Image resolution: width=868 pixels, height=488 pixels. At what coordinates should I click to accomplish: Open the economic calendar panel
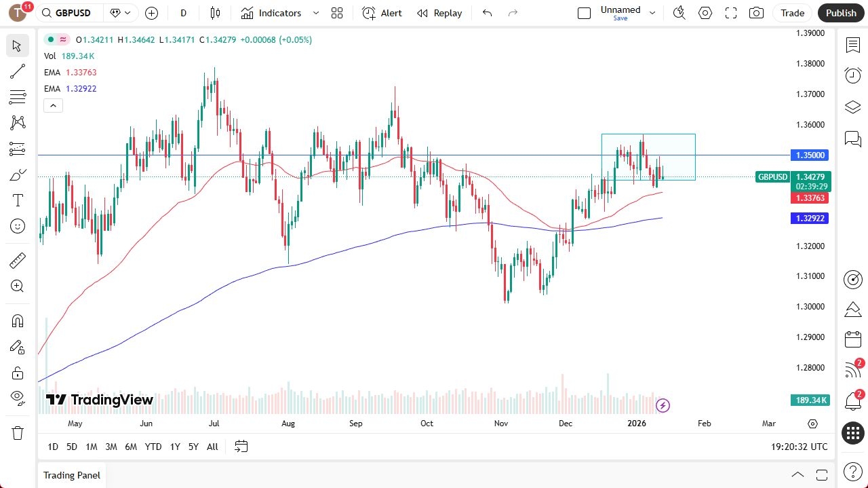pos(852,339)
